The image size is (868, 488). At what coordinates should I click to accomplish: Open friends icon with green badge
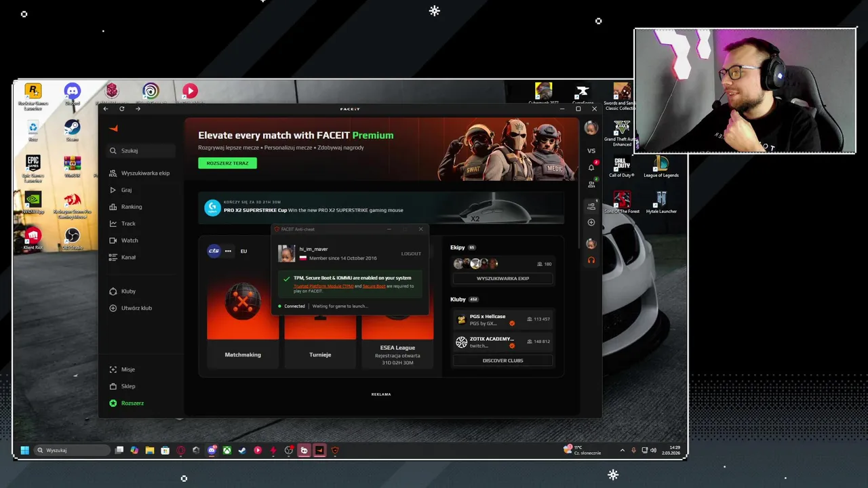591,184
